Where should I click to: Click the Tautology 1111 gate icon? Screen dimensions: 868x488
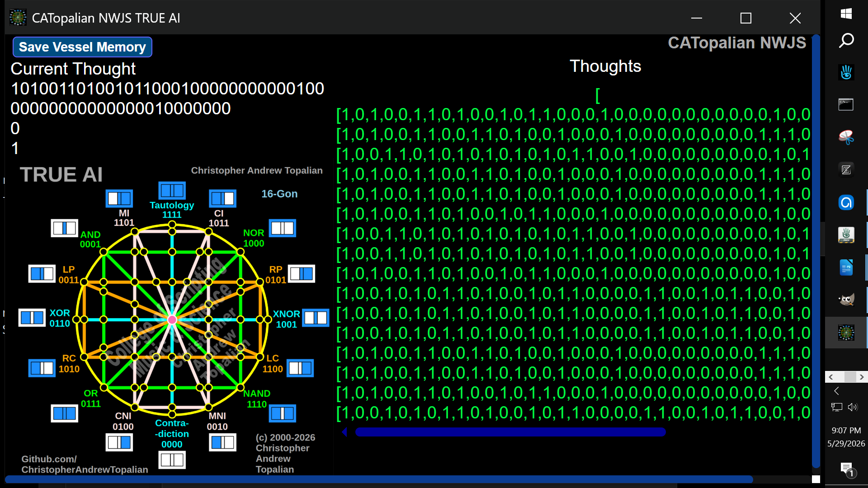[172, 191]
